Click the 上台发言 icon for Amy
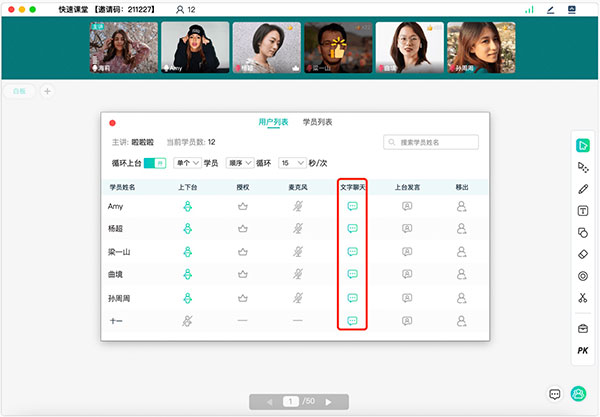Image resolution: width=600 pixels, height=417 pixels. 407,206
